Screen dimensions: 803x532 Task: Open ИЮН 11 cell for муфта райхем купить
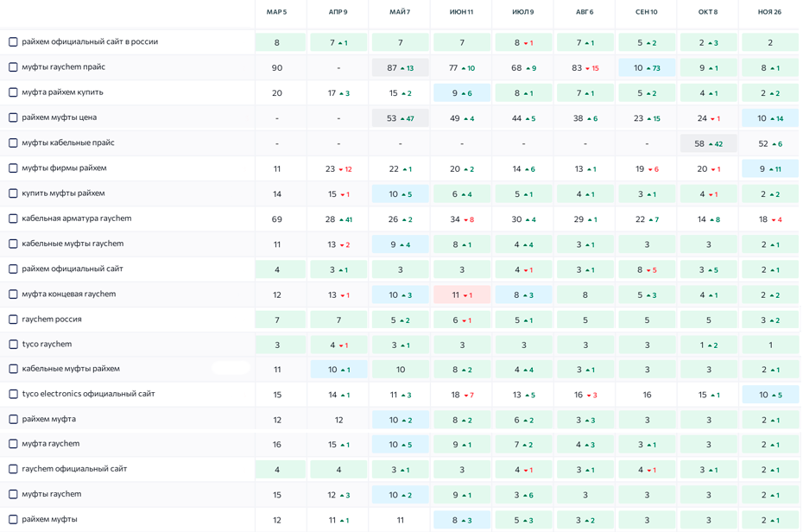pyautogui.click(x=461, y=93)
